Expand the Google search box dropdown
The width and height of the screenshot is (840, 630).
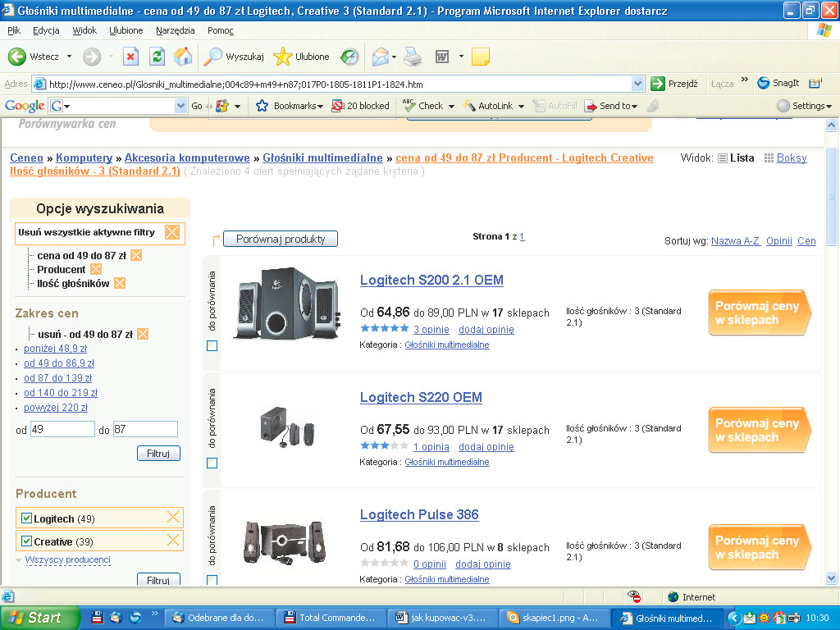click(181, 106)
